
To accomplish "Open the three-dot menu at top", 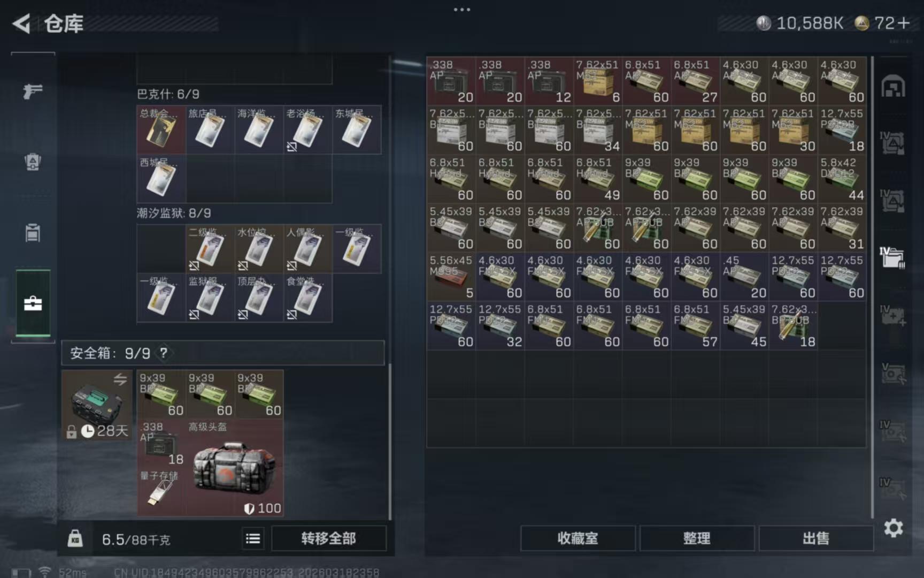I will tap(462, 9).
